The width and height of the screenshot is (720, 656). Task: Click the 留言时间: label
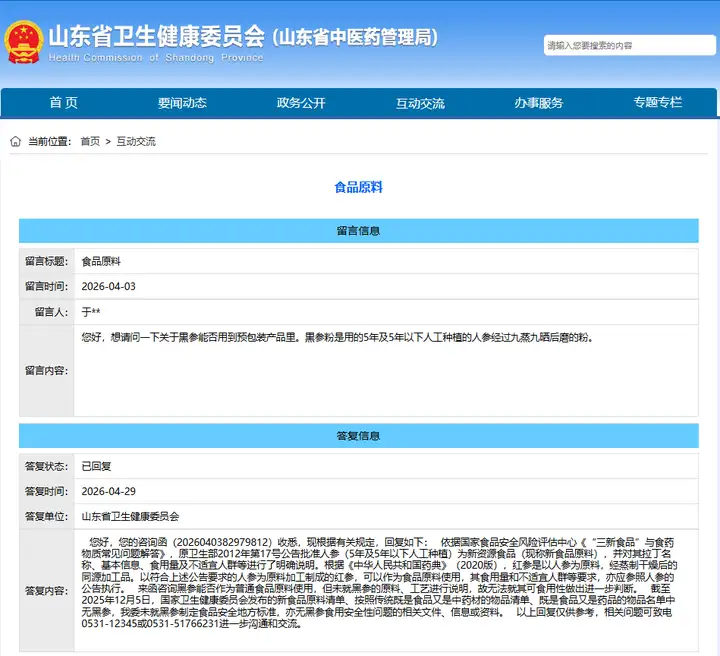point(46,286)
